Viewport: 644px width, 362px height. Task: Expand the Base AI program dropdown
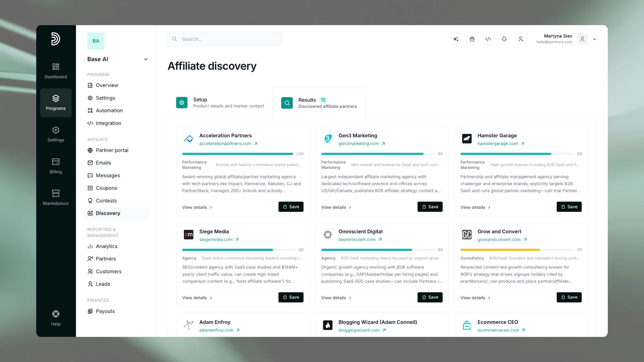tap(146, 59)
